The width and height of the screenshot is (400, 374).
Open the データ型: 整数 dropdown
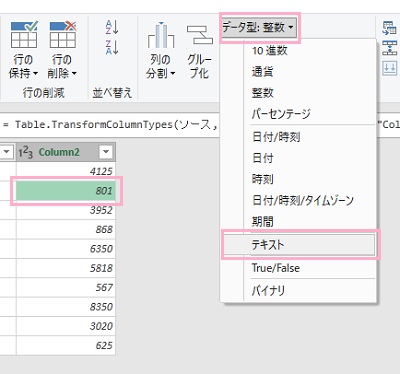click(x=259, y=27)
